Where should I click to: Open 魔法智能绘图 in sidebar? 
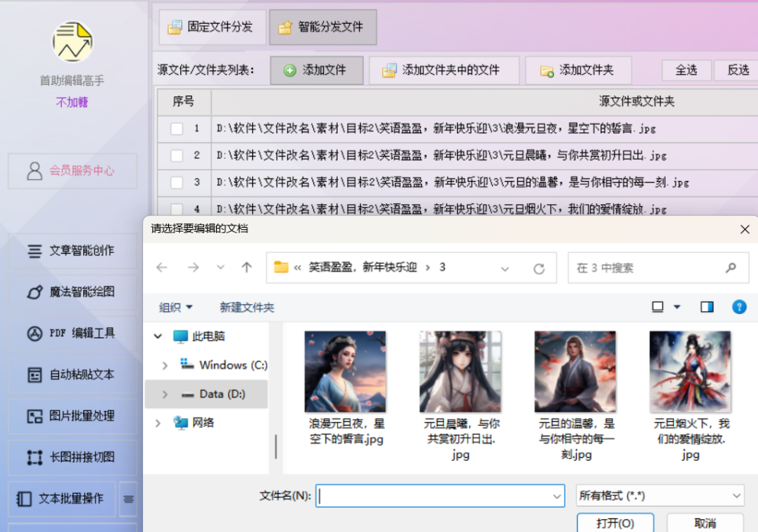pyautogui.click(x=73, y=292)
